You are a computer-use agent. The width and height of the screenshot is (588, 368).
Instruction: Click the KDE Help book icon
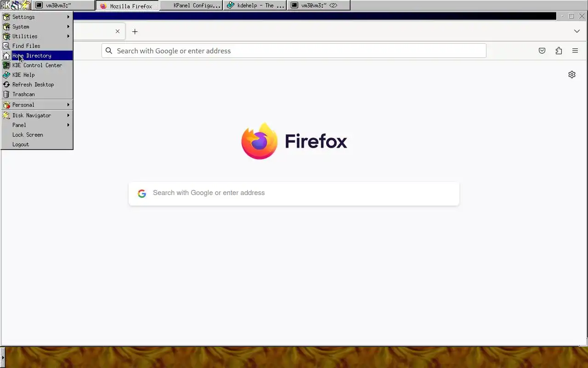point(6,75)
